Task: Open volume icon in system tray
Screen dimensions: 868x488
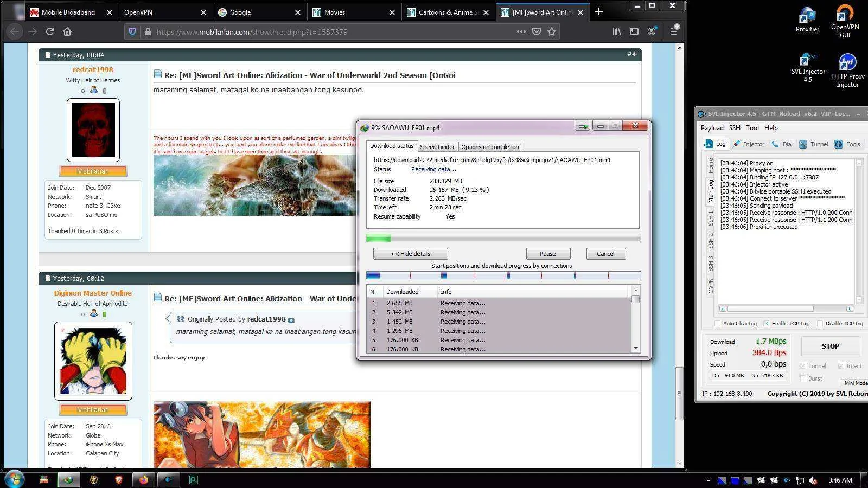Action: (x=813, y=480)
